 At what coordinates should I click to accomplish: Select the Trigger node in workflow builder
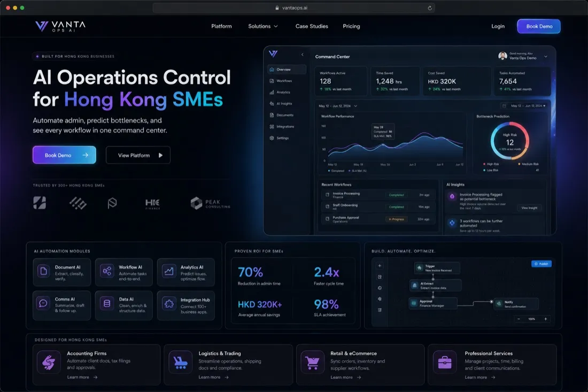[437, 268]
